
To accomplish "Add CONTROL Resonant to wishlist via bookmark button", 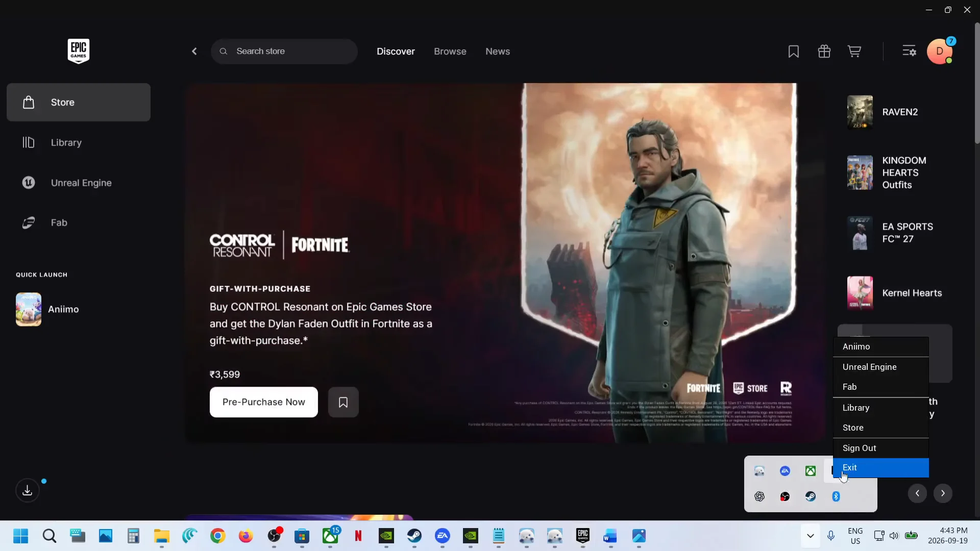I will (x=344, y=402).
